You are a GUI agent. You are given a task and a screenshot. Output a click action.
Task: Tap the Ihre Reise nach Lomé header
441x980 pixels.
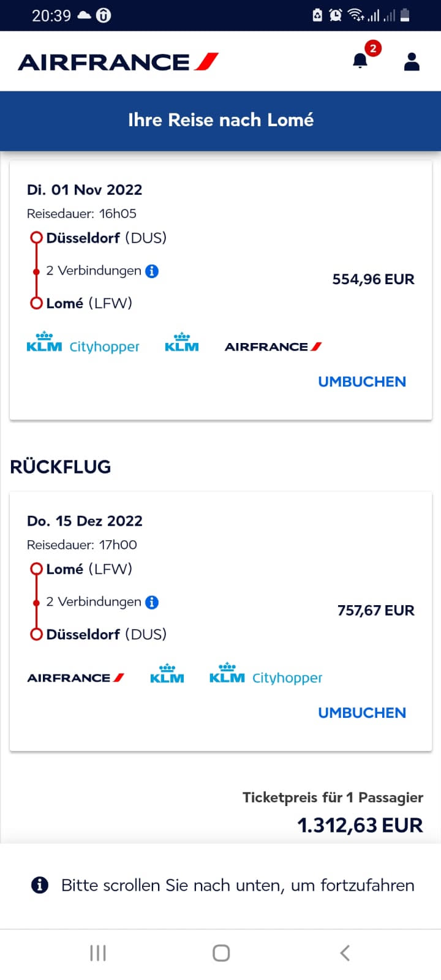click(x=221, y=120)
